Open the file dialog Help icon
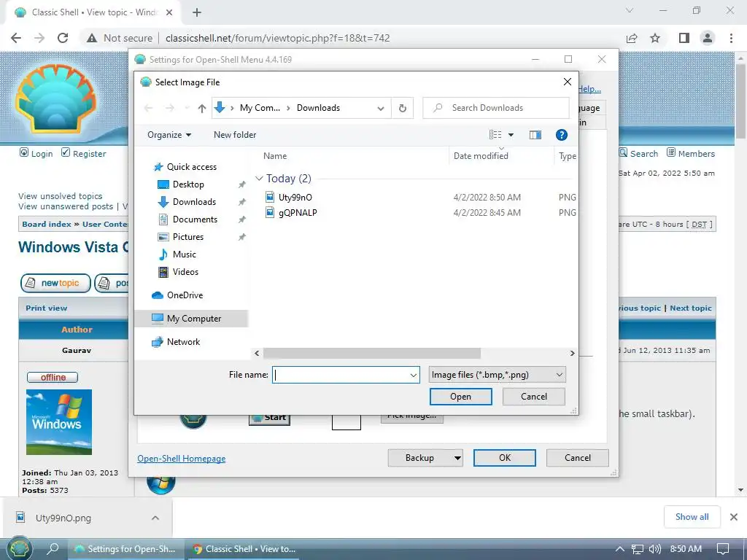747x560 pixels. tap(562, 135)
